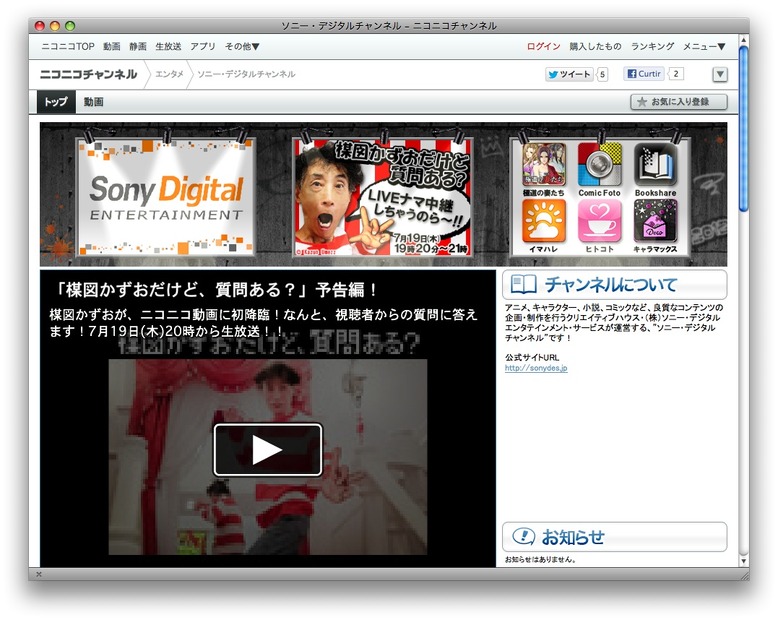Open the 静画 menu item
This screenshot has width=778, height=620.
[138, 46]
